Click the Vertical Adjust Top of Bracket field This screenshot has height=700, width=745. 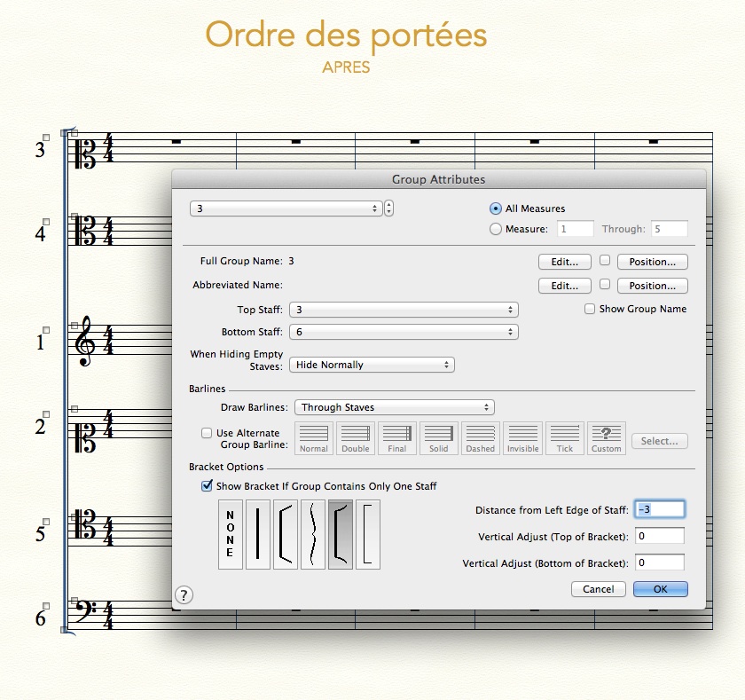[x=660, y=536]
